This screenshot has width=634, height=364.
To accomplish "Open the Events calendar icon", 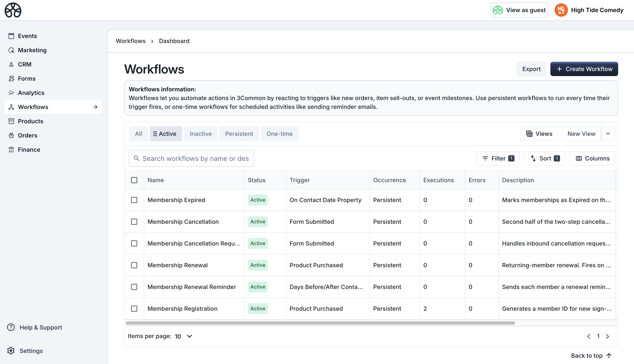I will coord(11,36).
